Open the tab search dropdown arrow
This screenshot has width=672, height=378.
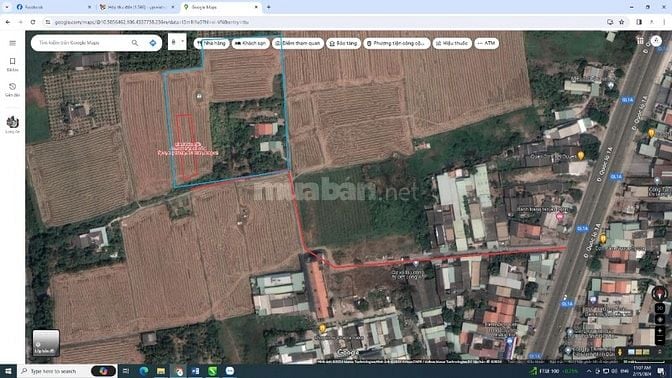(6, 7)
